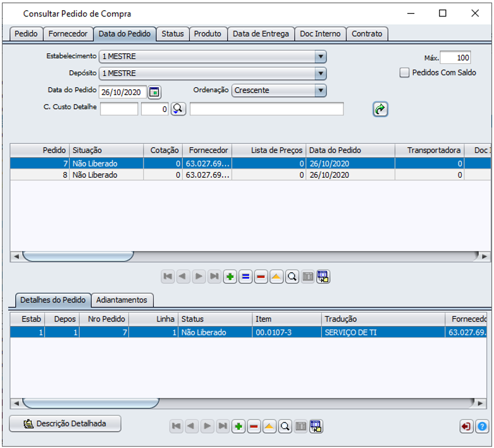Click right scroll arrow of orders grid

(485, 256)
